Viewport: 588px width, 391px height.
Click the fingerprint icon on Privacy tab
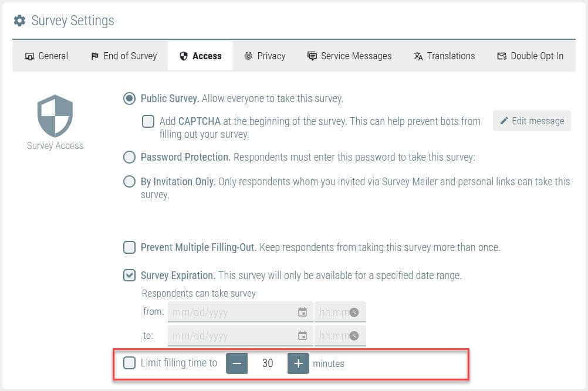248,56
